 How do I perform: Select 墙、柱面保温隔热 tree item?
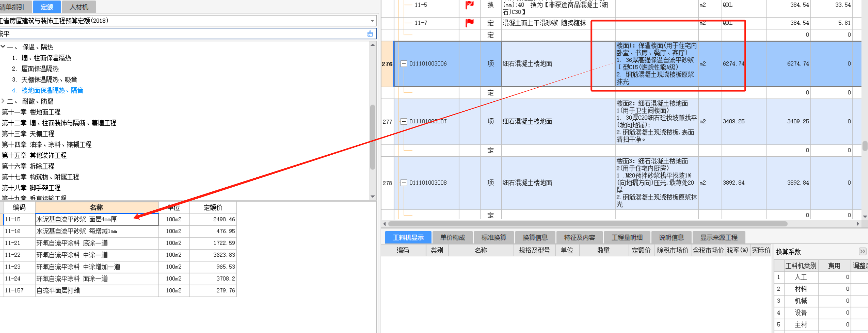click(x=46, y=58)
